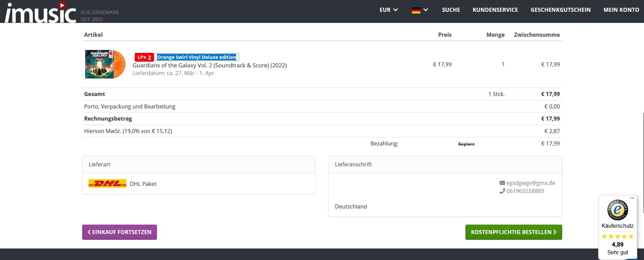Image resolution: width=644 pixels, height=260 pixels.
Task: Open Guardians of the Galaxy Vol. 2 title
Action: pos(210,65)
